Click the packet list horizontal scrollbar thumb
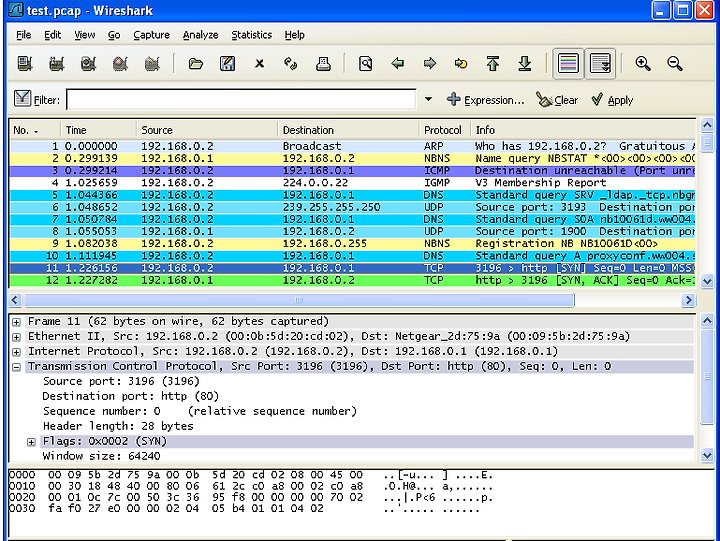The width and height of the screenshot is (720, 541). point(299,300)
